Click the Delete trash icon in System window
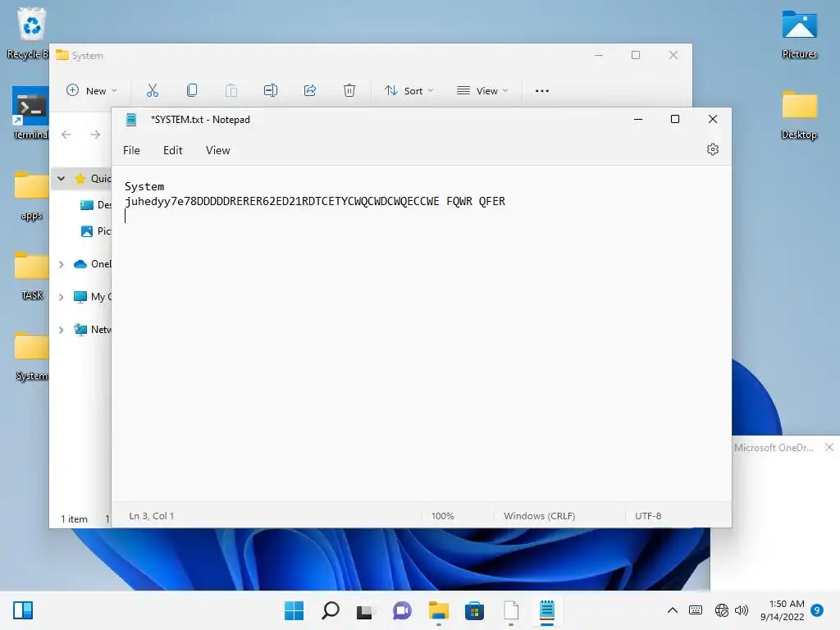Image resolution: width=840 pixels, height=630 pixels. (x=349, y=90)
